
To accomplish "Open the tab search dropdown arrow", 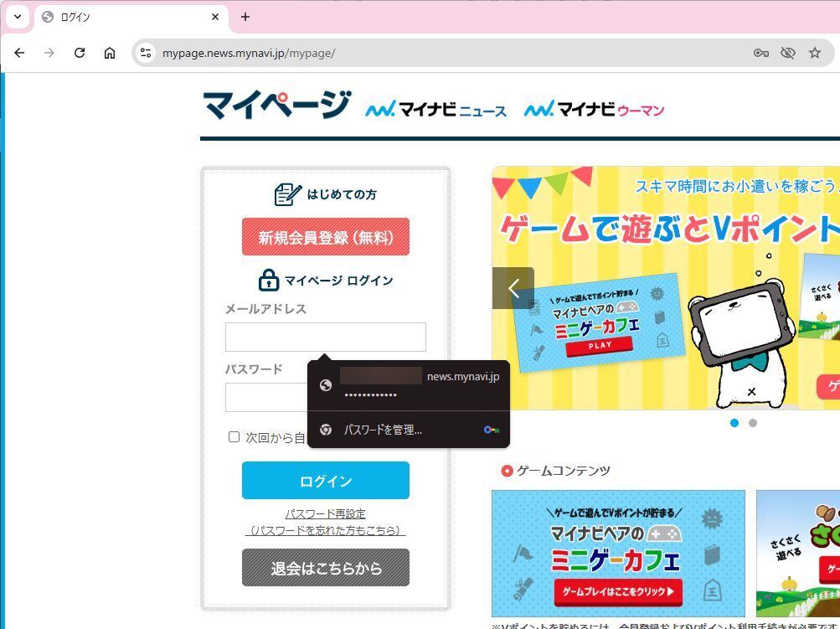I will (18, 17).
